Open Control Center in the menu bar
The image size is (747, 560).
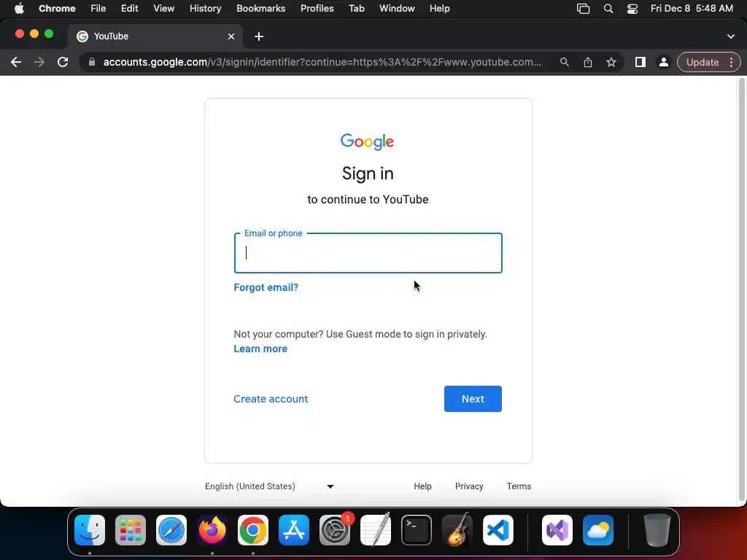point(632,9)
